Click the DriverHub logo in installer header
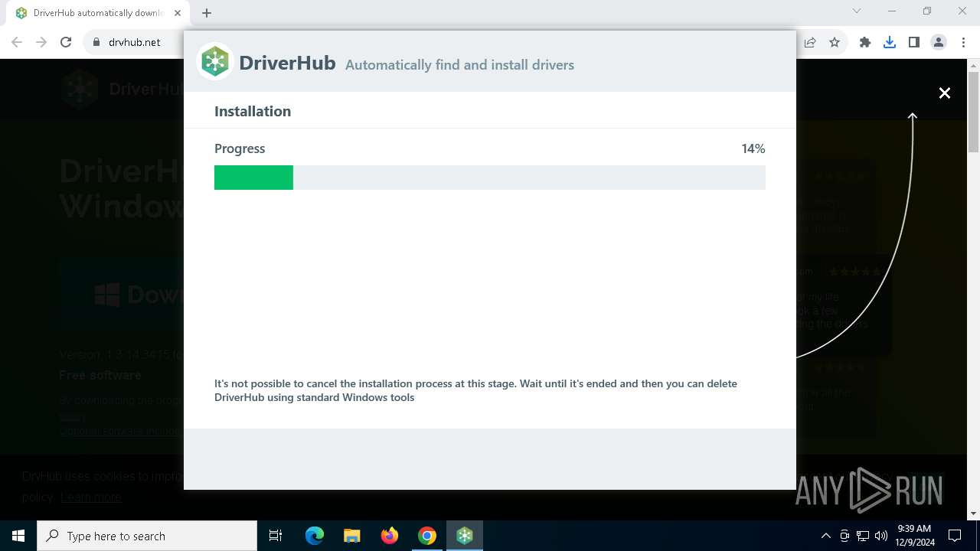The width and height of the screenshot is (980, 551). (x=215, y=62)
